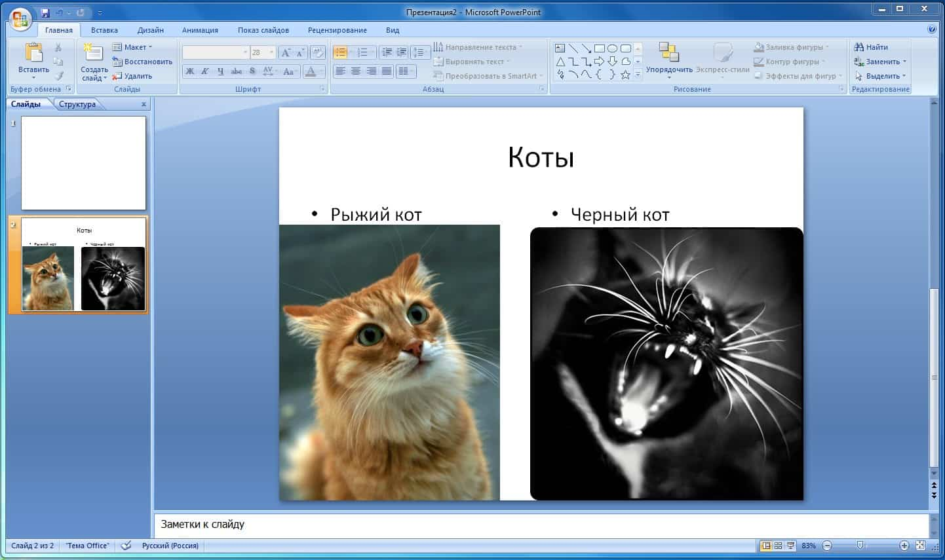Activate the format painter brush icon
The image size is (945, 560).
(58, 76)
